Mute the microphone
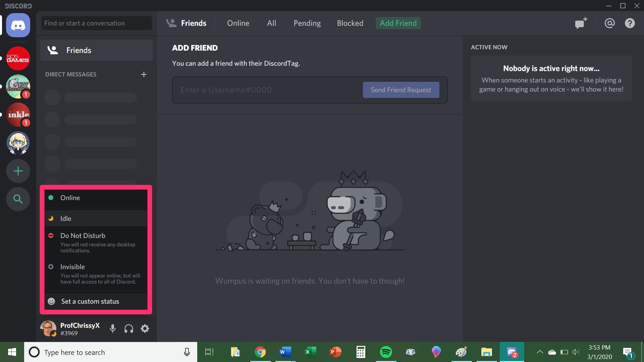The height and width of the screenshot is (362, 644). pos(113,328)
